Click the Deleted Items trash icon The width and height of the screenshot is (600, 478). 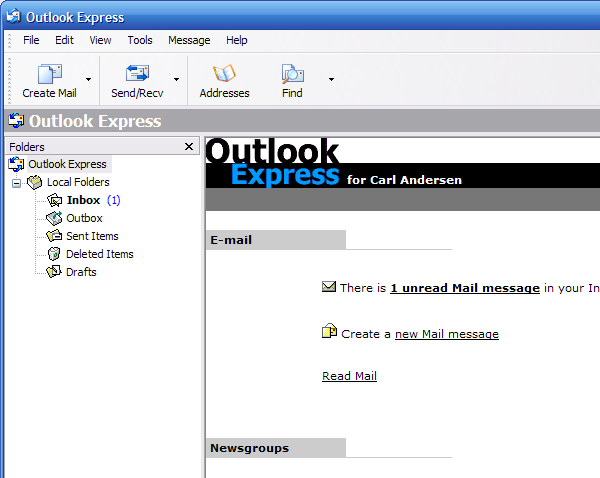54,254
